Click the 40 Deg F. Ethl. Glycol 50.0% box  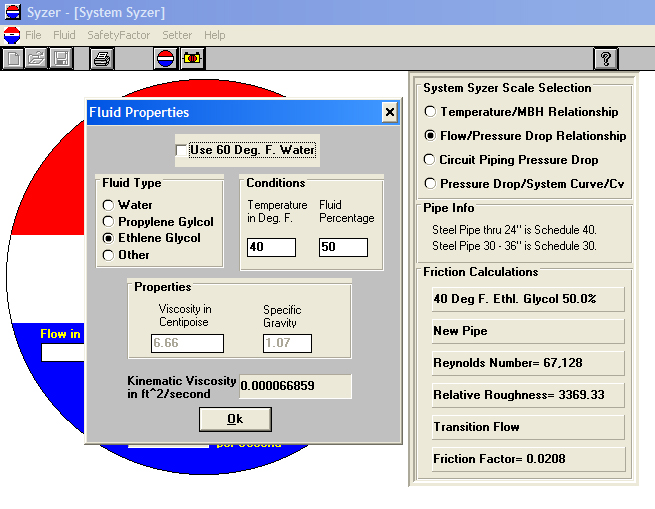[528, 299]
